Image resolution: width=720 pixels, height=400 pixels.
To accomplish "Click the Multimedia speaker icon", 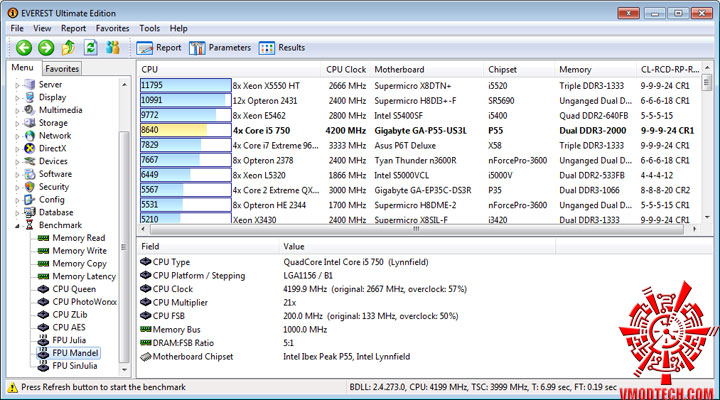I will point(30,110).
